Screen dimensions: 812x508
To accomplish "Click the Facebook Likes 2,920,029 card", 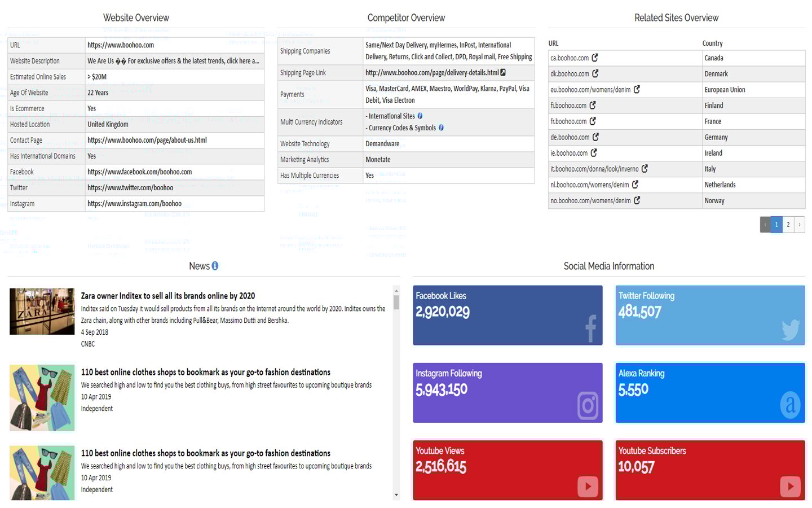I will 507,315.
